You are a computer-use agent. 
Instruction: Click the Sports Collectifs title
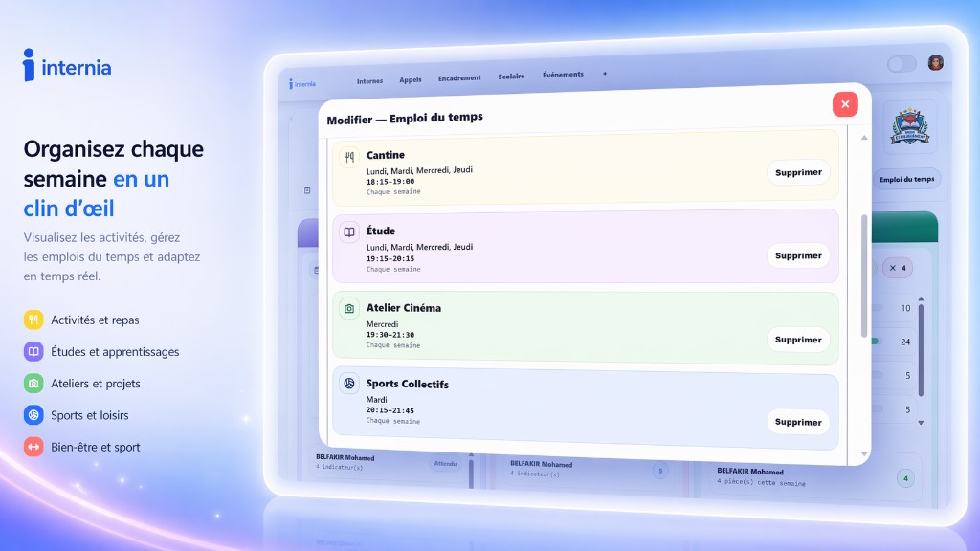(408, 384)
